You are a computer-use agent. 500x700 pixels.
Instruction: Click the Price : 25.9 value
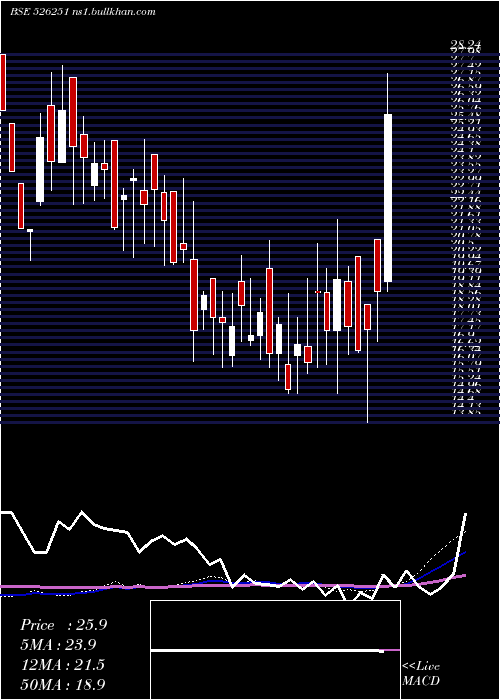coord(63,625)
